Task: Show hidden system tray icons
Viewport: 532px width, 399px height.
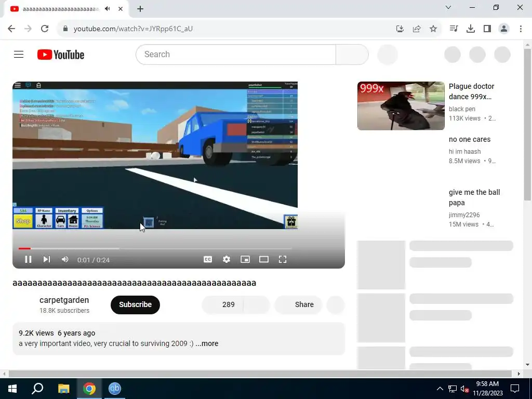Action: (440, 389)
